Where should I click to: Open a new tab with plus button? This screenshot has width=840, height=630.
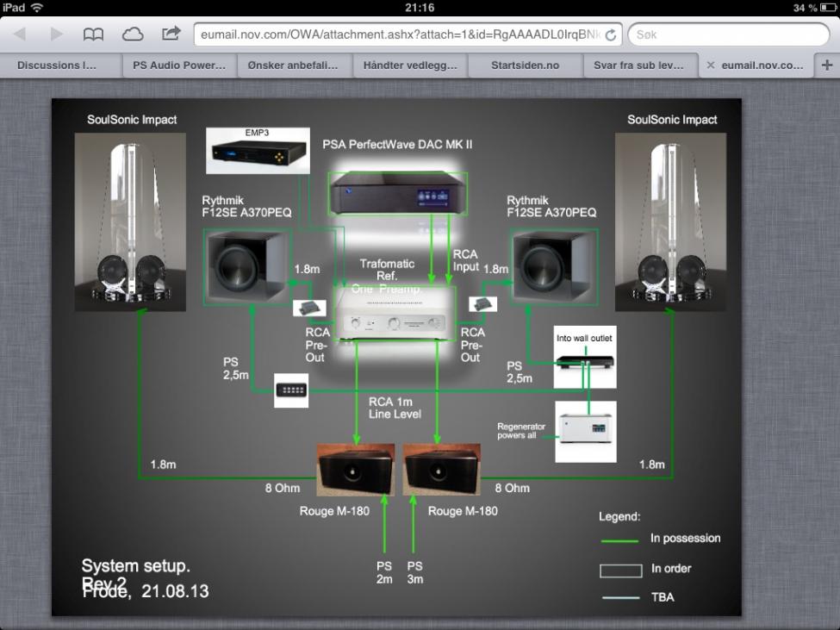coord(826,65)
